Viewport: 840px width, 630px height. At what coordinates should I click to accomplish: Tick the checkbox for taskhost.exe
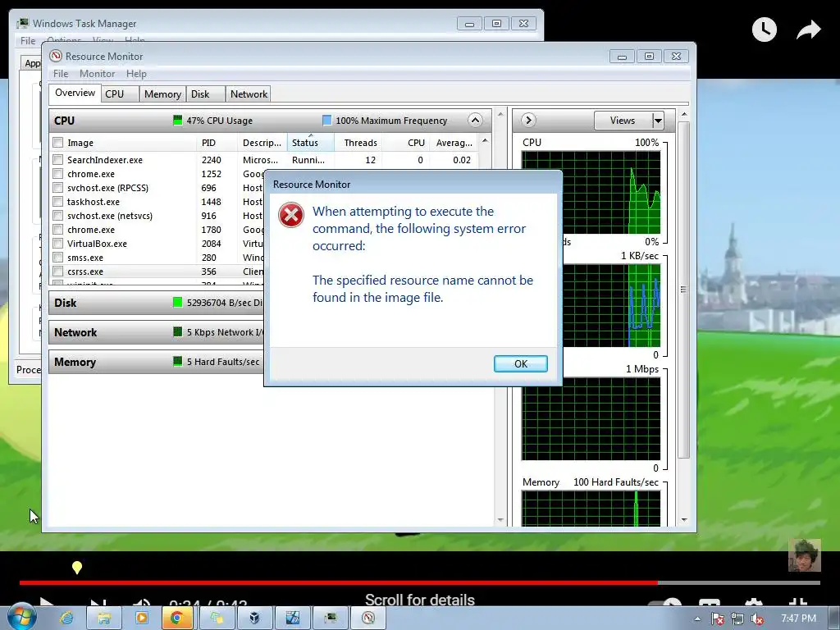(58, 202)
